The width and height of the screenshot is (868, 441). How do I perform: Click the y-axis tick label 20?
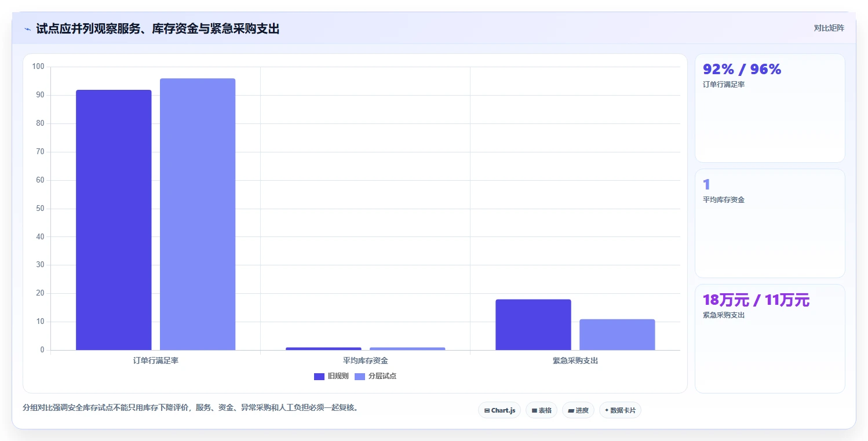[x=40, y=293]
